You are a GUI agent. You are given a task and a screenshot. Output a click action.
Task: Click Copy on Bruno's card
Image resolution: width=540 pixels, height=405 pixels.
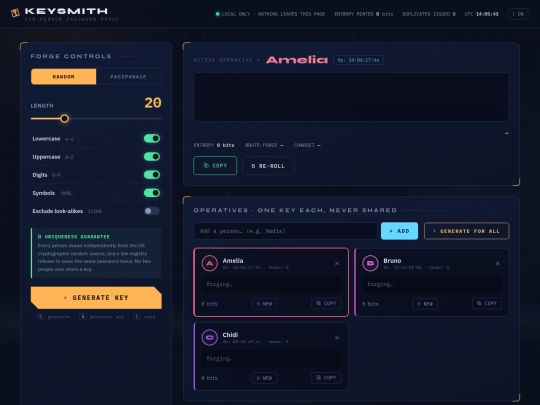pos(487,303)
